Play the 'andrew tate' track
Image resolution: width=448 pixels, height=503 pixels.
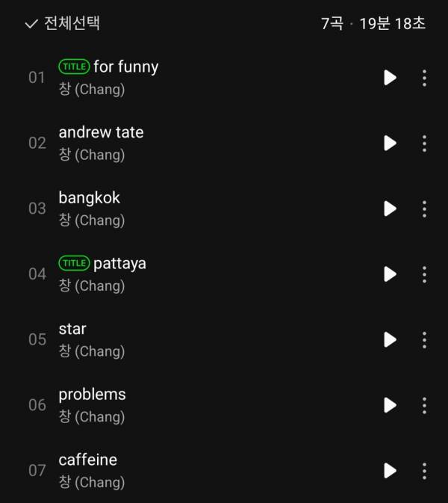390,143
